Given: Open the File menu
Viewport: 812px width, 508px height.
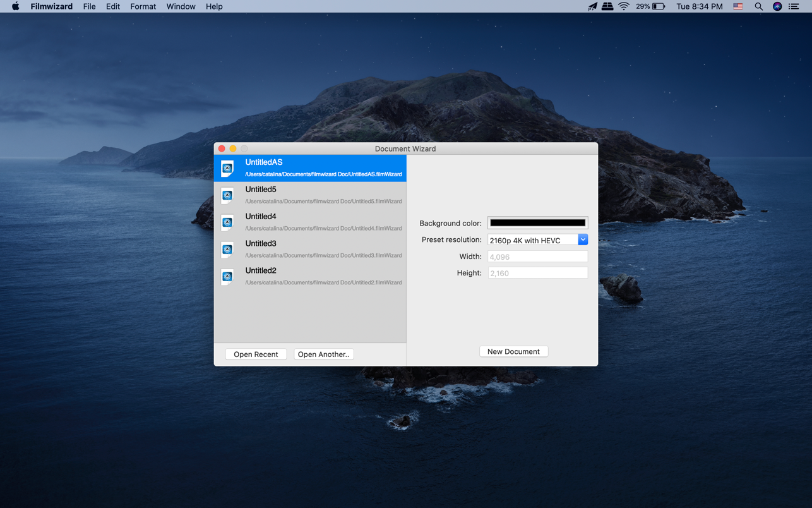Looking at the screenshot, I should coord(89,6).
